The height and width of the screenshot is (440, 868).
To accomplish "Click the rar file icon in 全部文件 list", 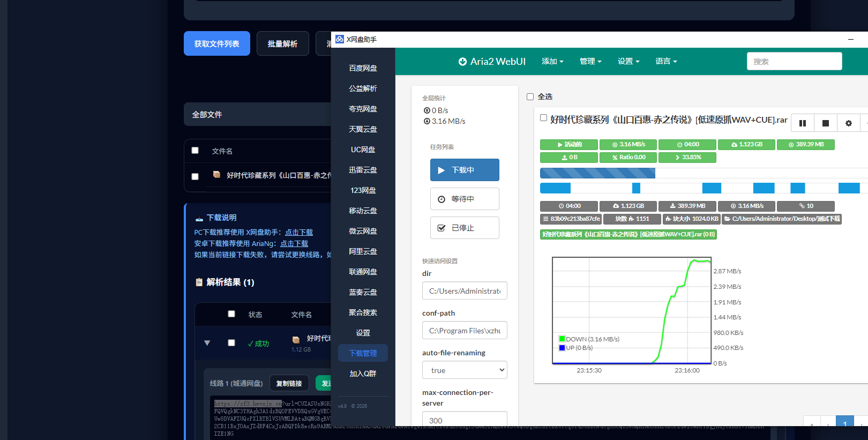I will tap(216, 174).
